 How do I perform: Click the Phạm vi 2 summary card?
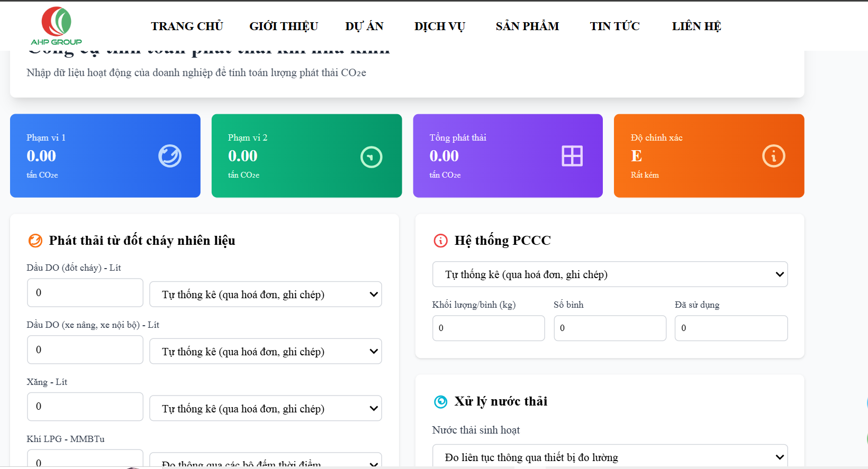pyautogui.click(x=307, y=156)
